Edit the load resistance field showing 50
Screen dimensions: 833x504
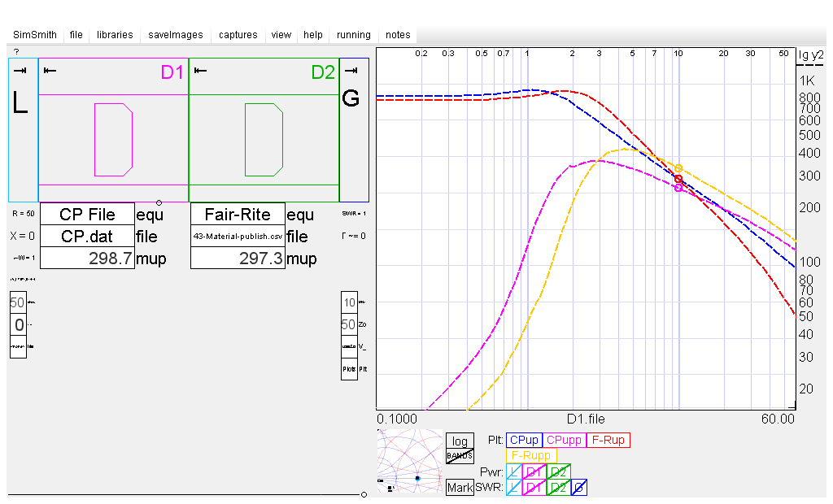tap(18, 302)
